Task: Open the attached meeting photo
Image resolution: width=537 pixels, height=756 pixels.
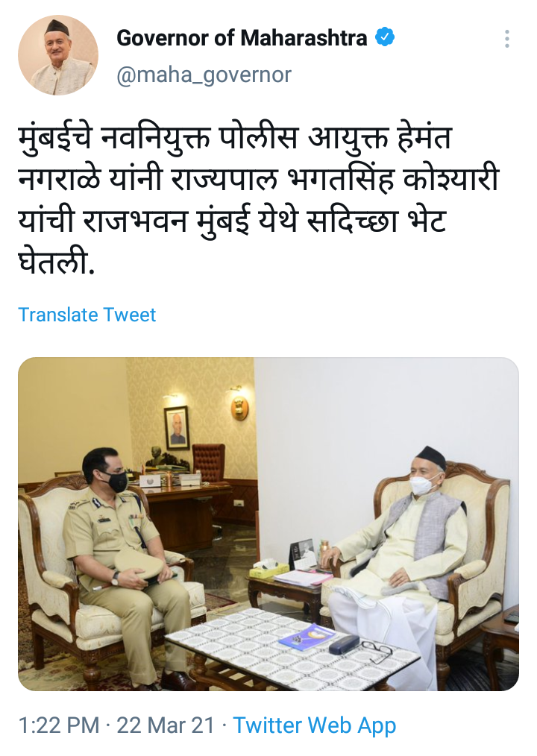Action: click(x=268, y=524)
